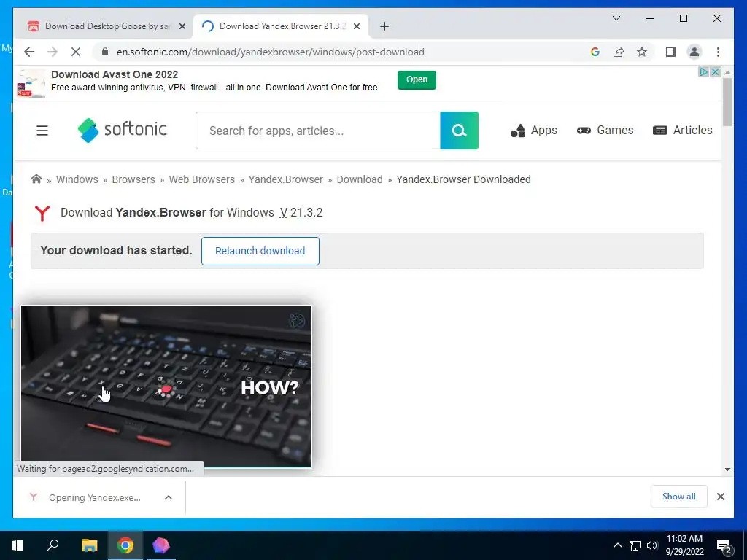Open the volume tray icon
Screen dimensions: 747x560
tap(652, 545)
